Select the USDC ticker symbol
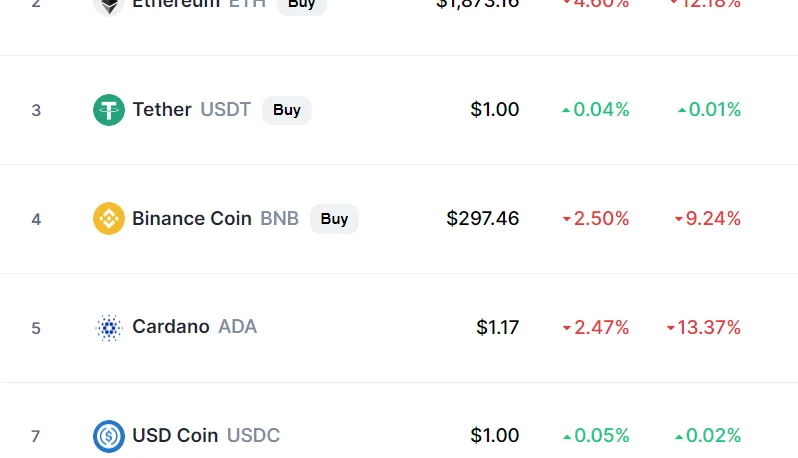This screenshot has height=458, width=798. [x=253, y=436]
